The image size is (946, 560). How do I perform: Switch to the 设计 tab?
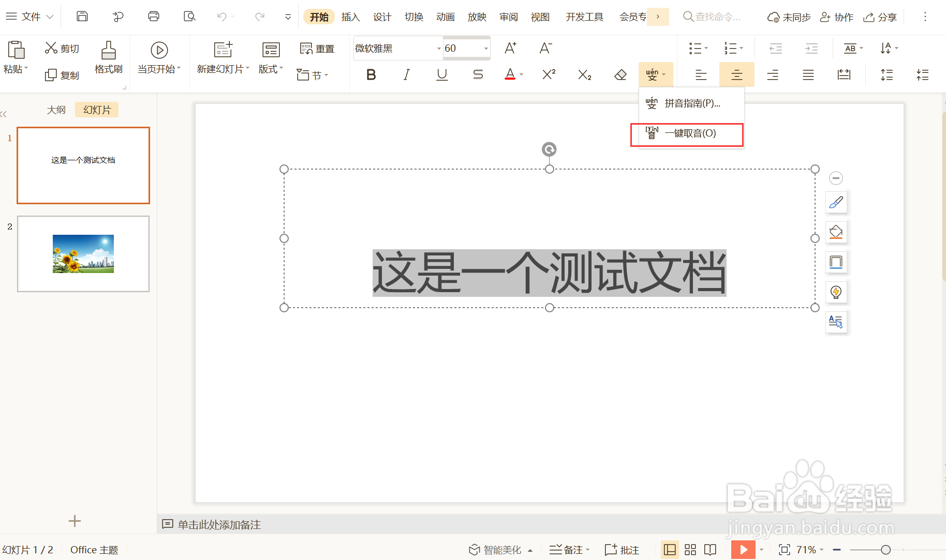click(x=382, y=17)
